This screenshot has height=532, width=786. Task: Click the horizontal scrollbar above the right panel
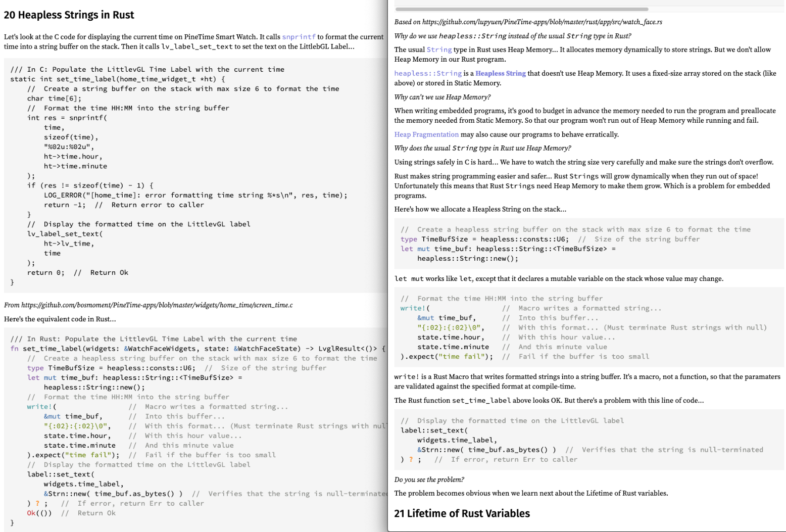pyautogui.click(x=521, y=9)
